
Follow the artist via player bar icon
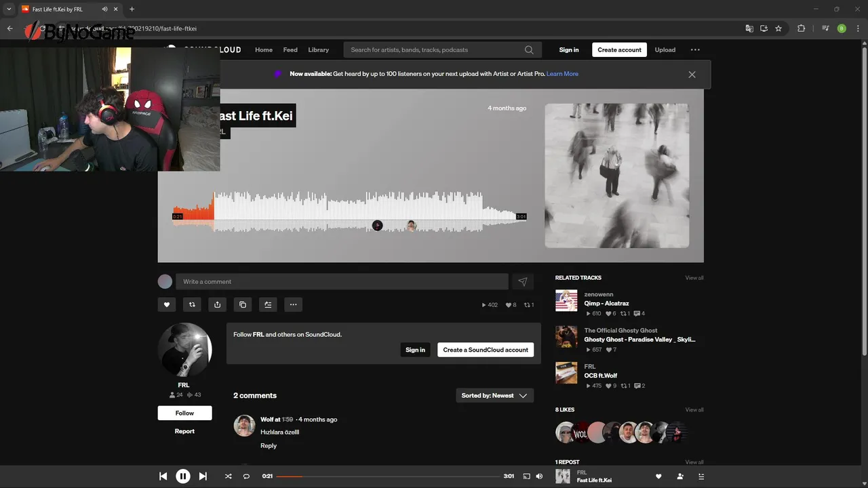pyautogui.click(x=680, y=476)
